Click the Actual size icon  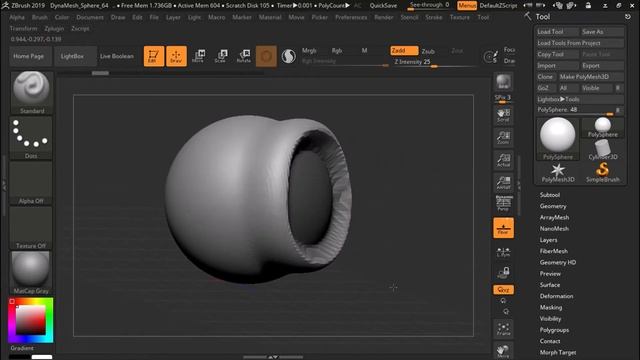(503, 160)
